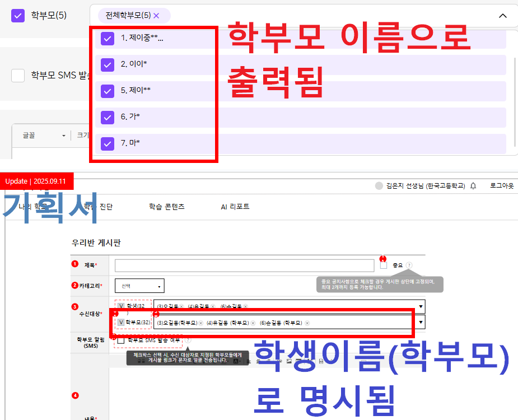518x420 pixels.
Task: Uncheck parent '1. 제이중**' in list
Action: click(108, 38)
